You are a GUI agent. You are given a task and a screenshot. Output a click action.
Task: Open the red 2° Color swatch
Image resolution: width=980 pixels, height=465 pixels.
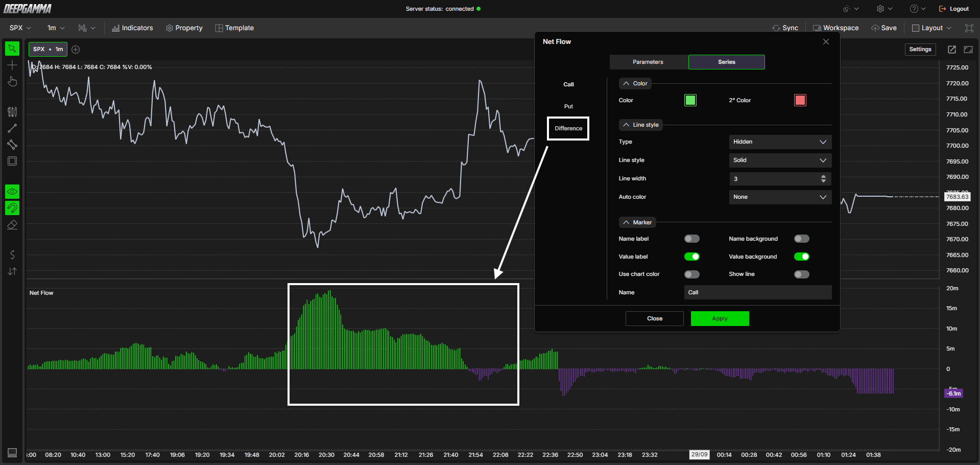tap(800, 100)
